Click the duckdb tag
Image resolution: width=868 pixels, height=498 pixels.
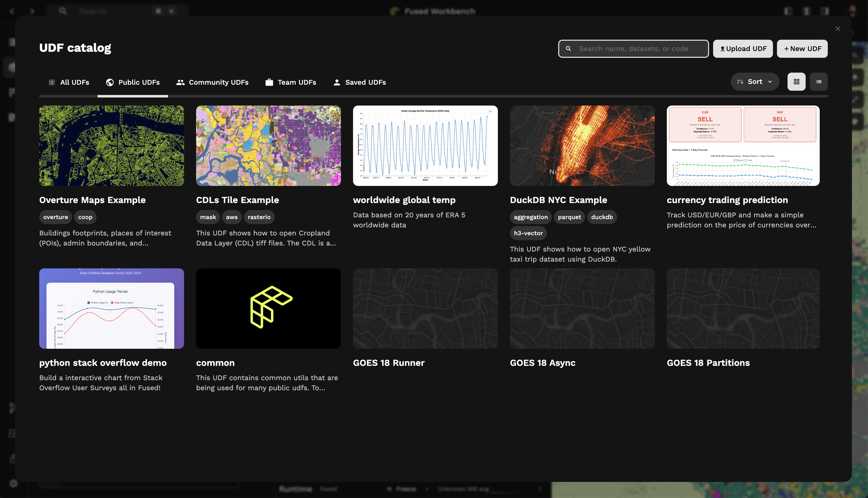pos(602,217)
